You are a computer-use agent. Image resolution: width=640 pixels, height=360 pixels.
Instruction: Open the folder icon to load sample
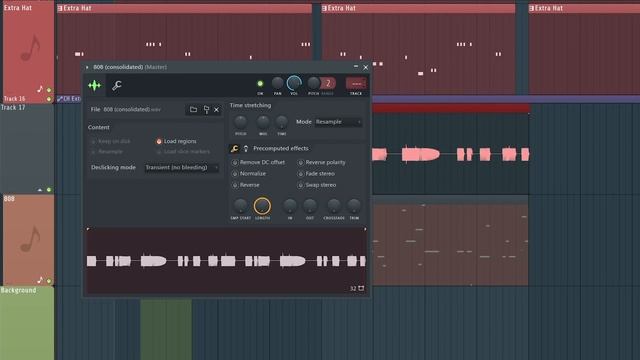pyautogui.click(x=193, y=109)
